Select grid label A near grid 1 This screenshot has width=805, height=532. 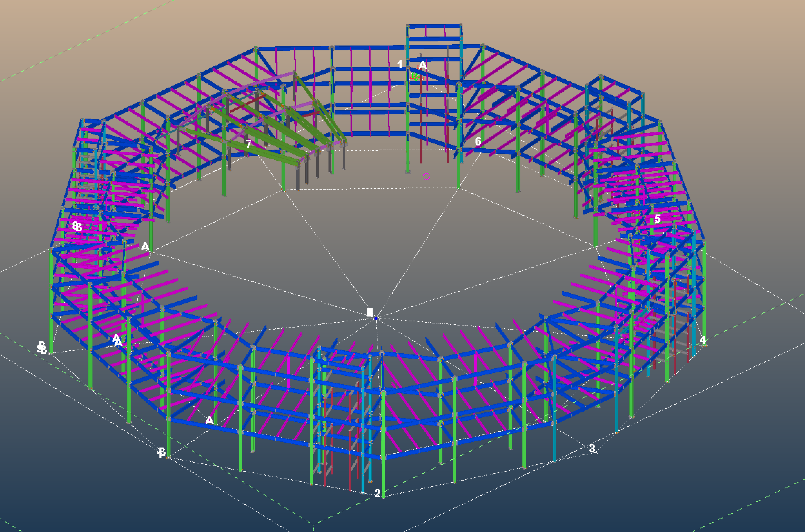pyautogui.click(x=422, y=65)
